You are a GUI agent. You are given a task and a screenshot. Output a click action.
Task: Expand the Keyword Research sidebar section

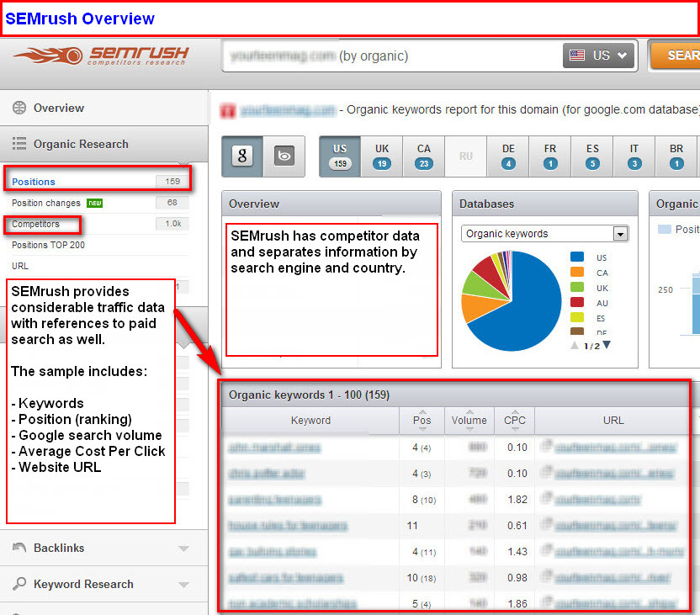click(x=183, y=584)
